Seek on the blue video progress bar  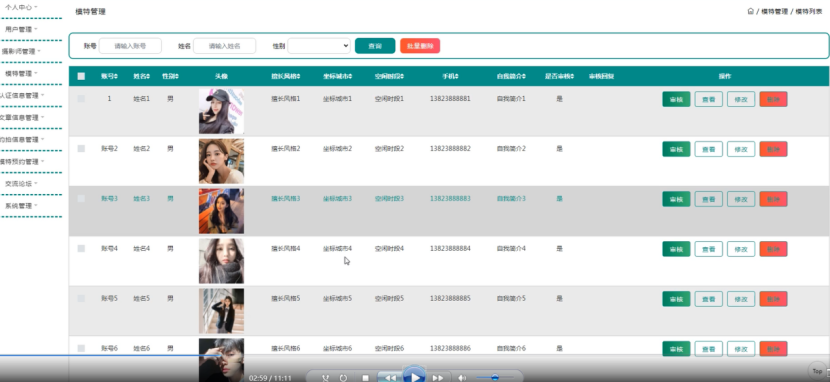tap(110, 356)
